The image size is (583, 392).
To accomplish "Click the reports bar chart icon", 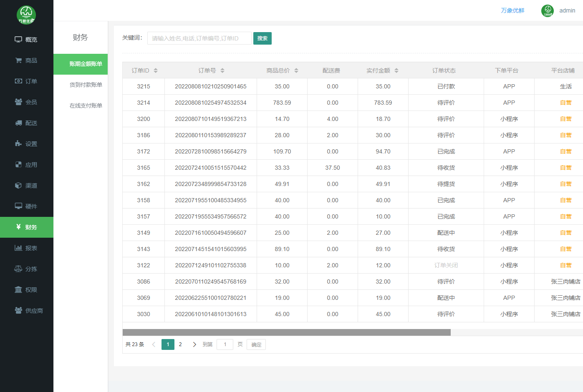I will coord(18,248).
